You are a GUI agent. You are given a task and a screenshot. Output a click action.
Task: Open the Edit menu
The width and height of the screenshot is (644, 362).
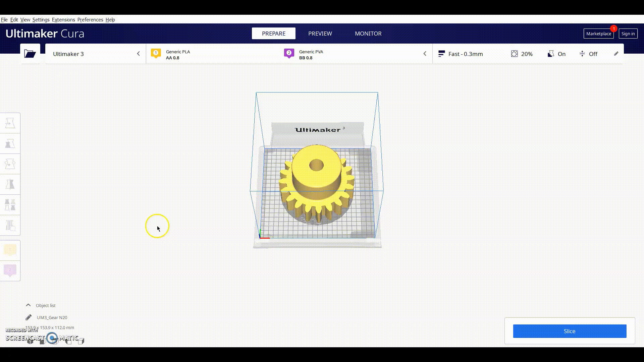14,19
